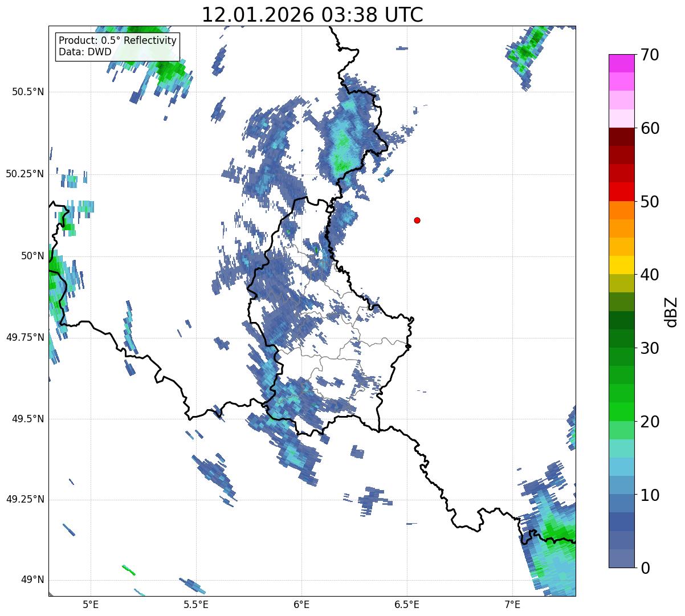This screenshot has height=616, width=685.
Task: Click the longitude label "6°E"
Action: pos(301,605)
